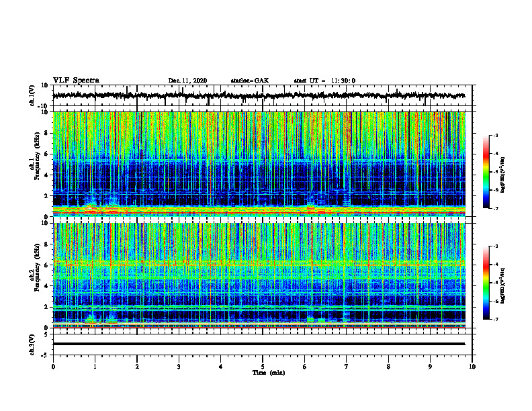This screenshot has height=411, width=532.
Task: Click the log(PSD) label beside ch.2 color scale
Action: coord(504,285)
